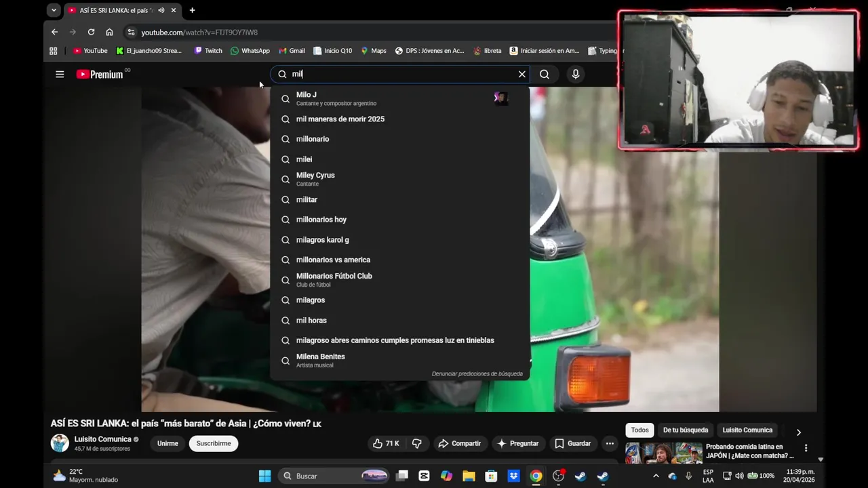Open the Inicio Q10 bookmark
Viewport: 868px width, 488px height.
[332, 51]
